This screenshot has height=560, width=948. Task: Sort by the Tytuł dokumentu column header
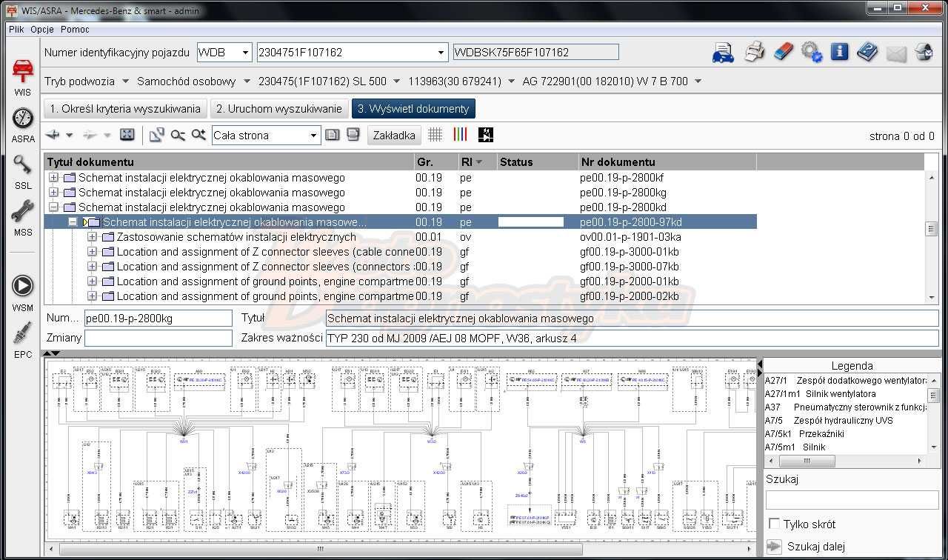click(x=229, y=162)
